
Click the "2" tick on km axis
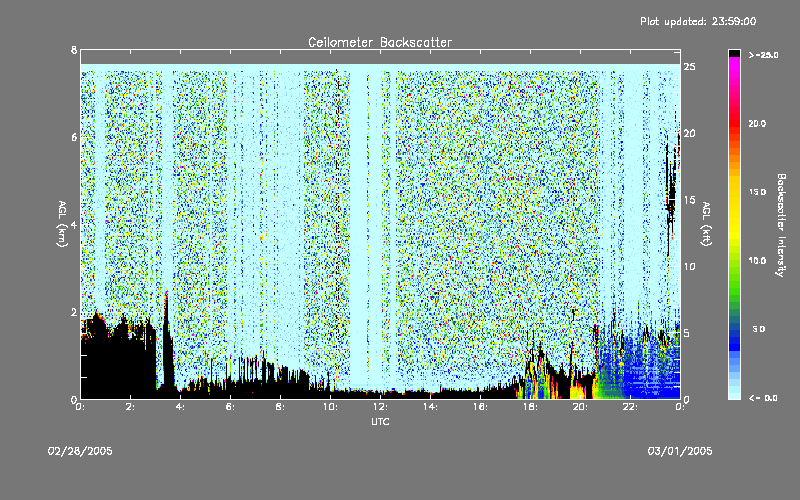74,312
